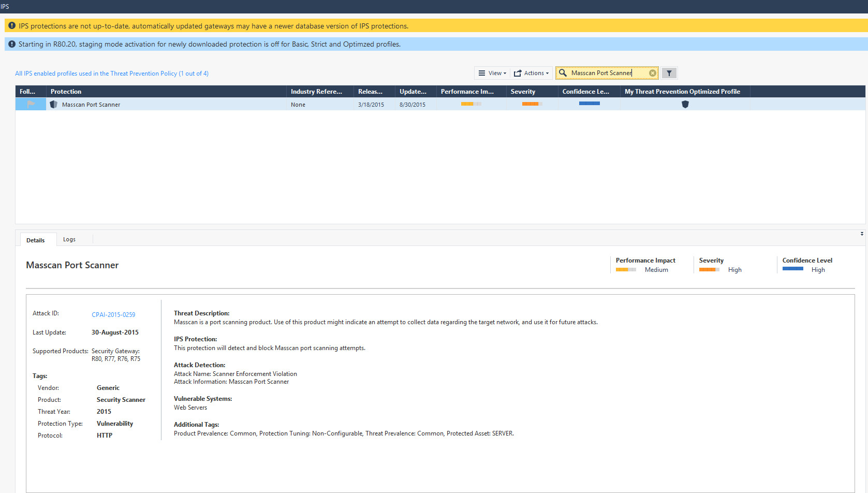Open the CPAI-2015-0259 attack ID link

click(x=113, y=314)
